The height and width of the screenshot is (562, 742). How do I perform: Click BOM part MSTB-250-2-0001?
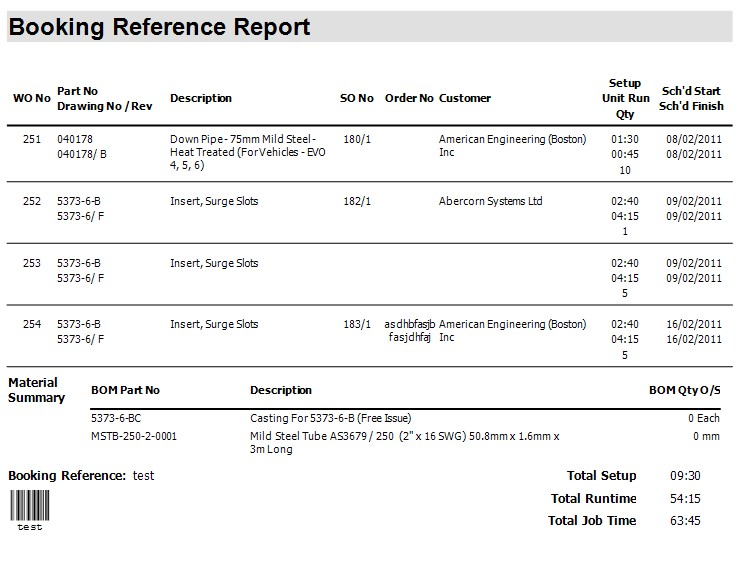[x=132, y=437]
